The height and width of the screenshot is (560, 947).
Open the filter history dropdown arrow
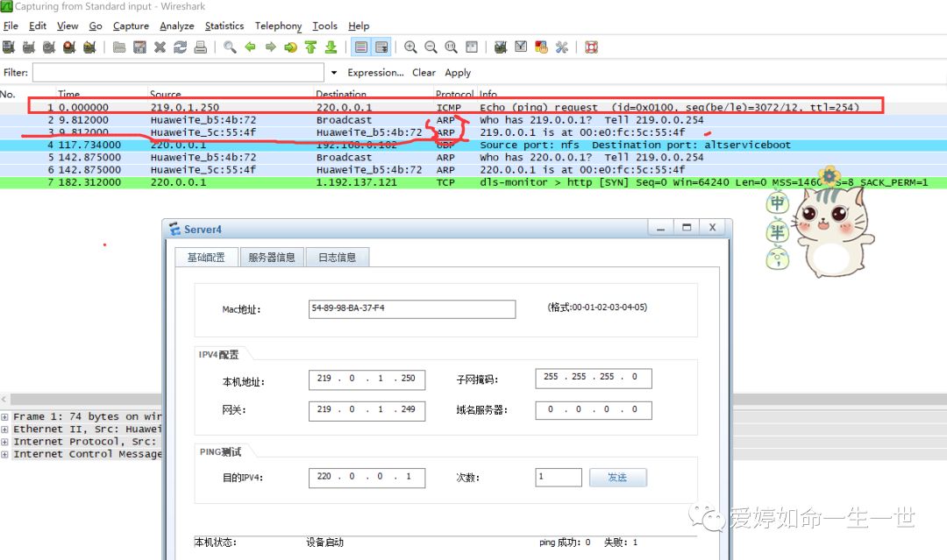[x=334, y=73]
